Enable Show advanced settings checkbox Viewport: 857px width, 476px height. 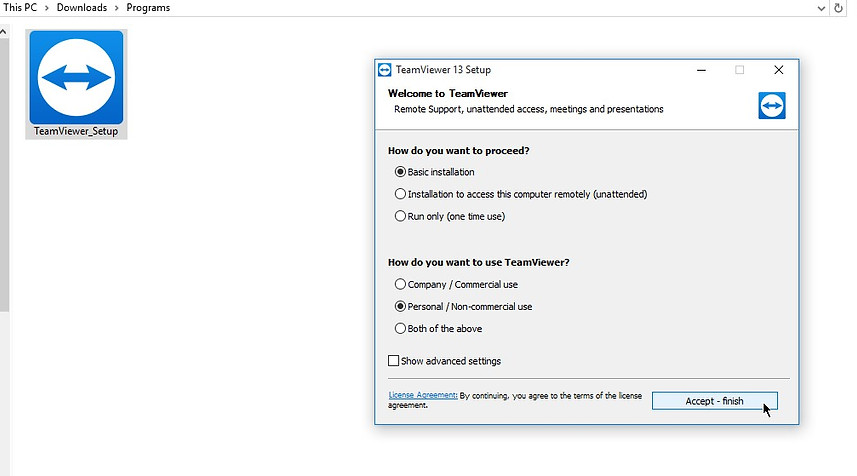tap(394, 361)
